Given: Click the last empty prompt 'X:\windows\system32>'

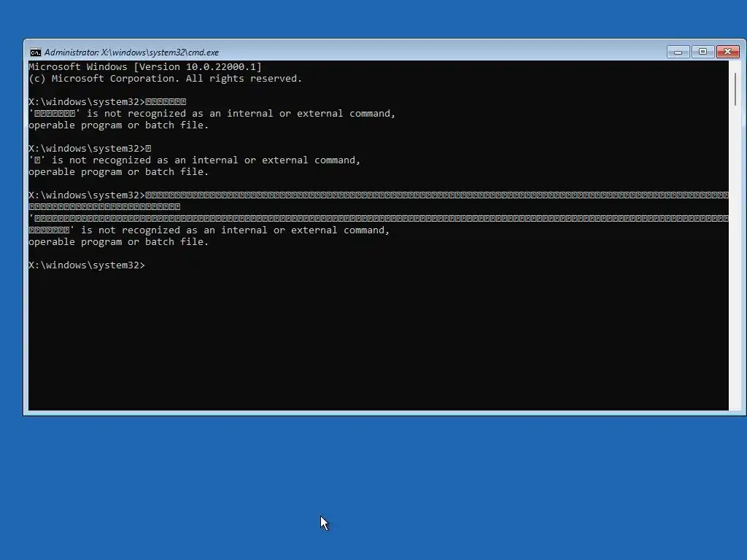Looking at the screenshot, I should click(87, 265).
